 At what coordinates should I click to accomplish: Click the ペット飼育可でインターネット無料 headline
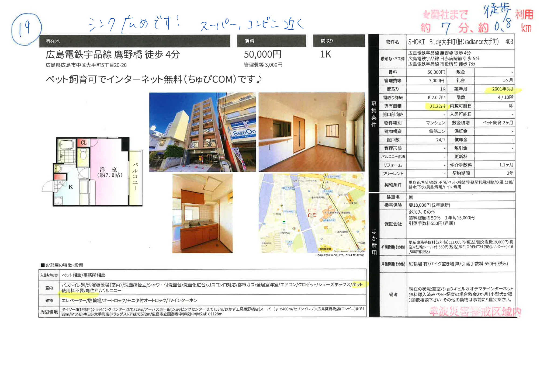point(154,79)
